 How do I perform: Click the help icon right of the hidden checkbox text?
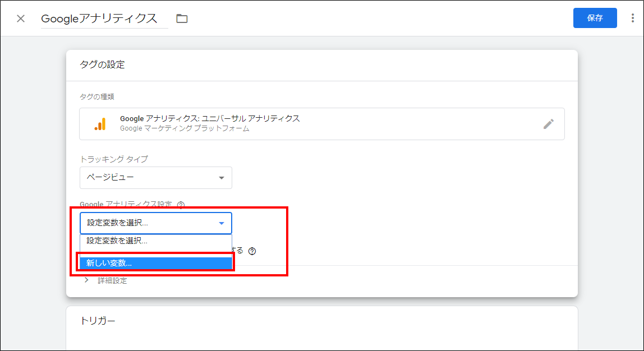[x=252, y=251]
